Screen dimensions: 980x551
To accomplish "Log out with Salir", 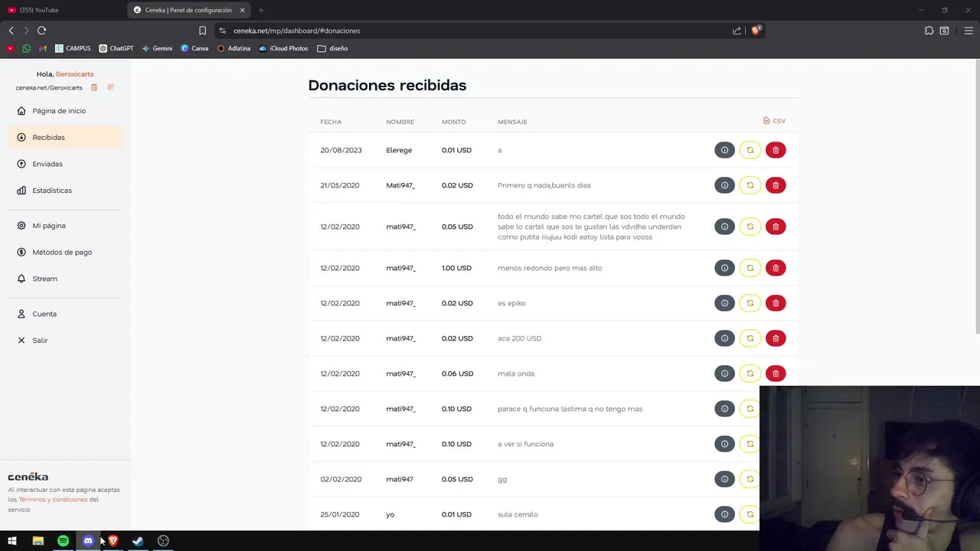I will (65, 341).
